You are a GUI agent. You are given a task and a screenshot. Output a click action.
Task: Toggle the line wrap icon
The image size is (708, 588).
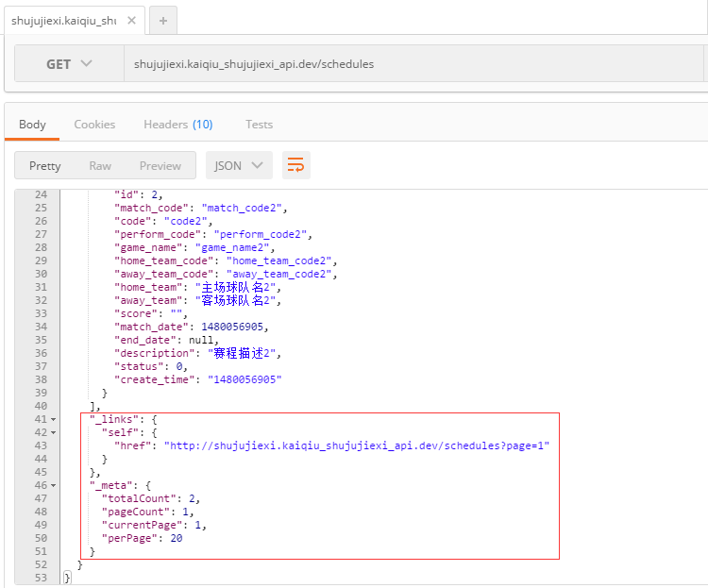[296, 165]
